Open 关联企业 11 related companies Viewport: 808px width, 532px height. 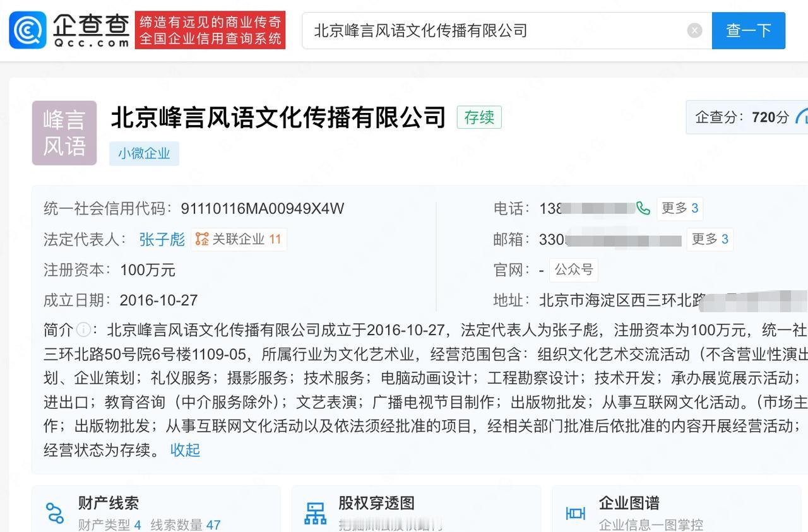click(239, 239)
